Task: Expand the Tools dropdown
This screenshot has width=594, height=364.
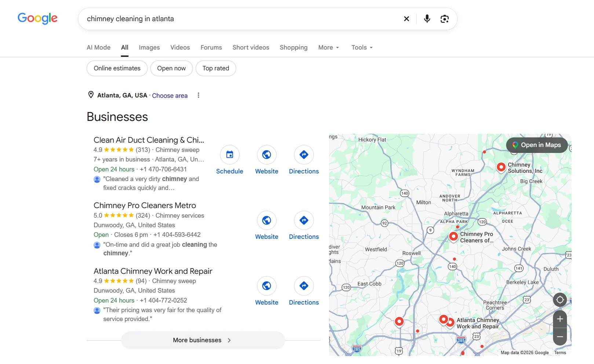Action: point(362,47)
